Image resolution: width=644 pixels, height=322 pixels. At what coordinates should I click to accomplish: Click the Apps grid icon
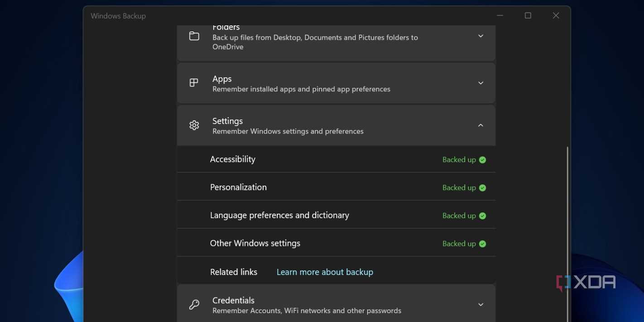(x=194, y=82)
